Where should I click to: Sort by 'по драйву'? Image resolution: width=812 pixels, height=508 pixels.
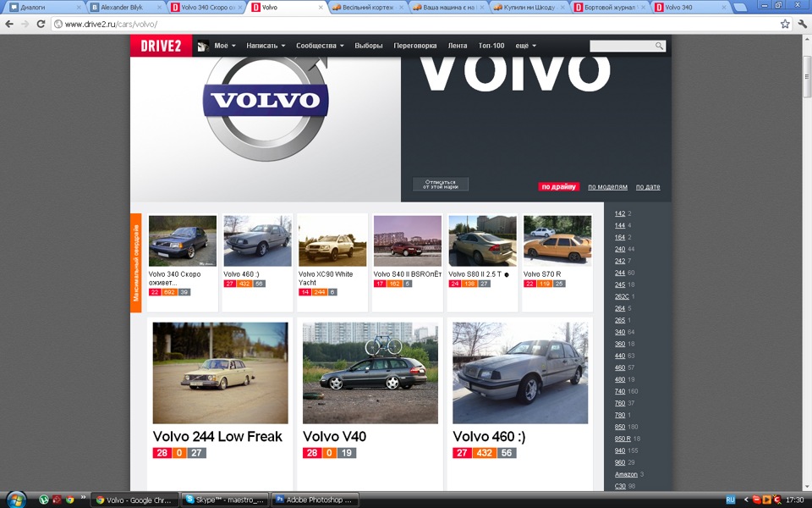[x=558, y=186]
